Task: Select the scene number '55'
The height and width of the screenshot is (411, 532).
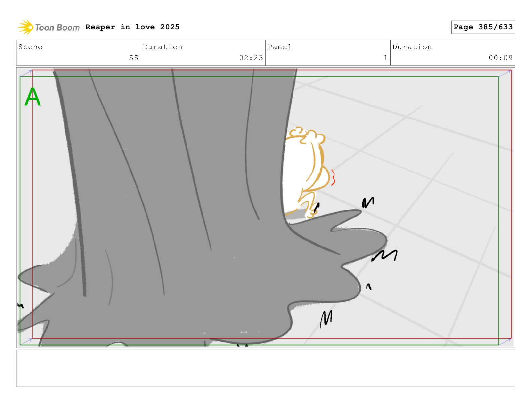Action: click(x=134, y=58)
